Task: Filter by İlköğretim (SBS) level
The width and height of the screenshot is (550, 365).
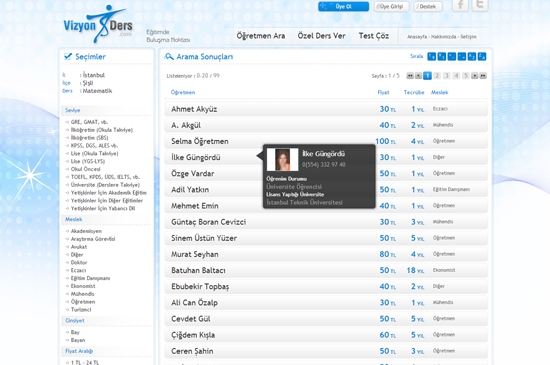Action: 89,138
